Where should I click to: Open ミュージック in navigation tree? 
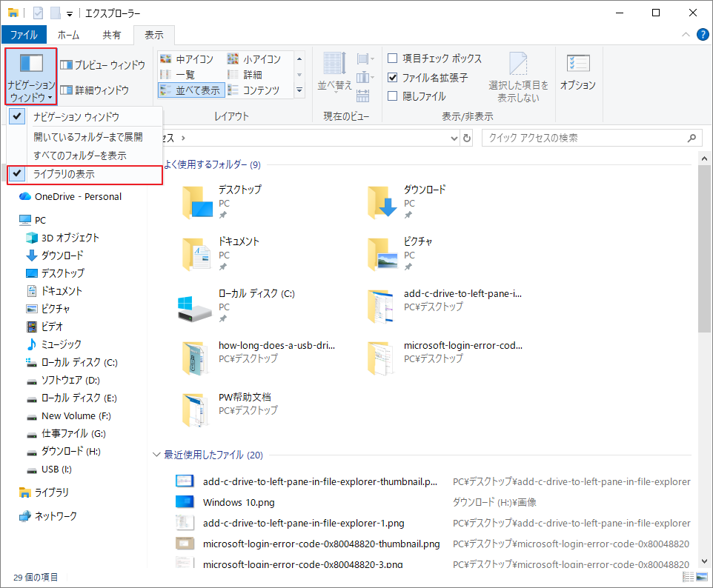[x=54, y=344]
